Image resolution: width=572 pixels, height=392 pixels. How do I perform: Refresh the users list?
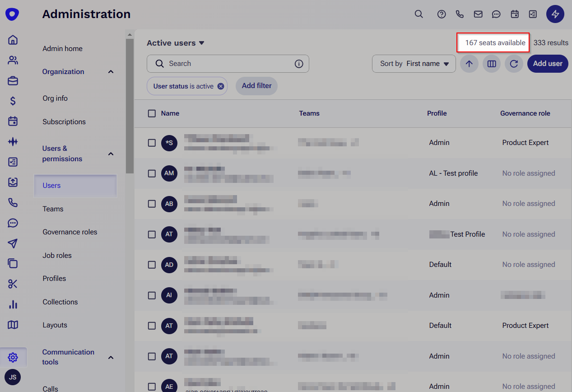[514, 64]
